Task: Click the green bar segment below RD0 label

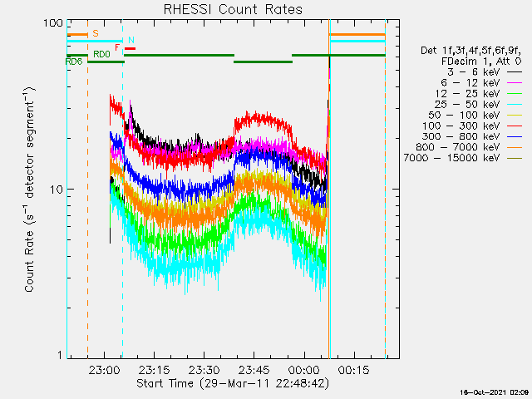Action: [106, 62]
